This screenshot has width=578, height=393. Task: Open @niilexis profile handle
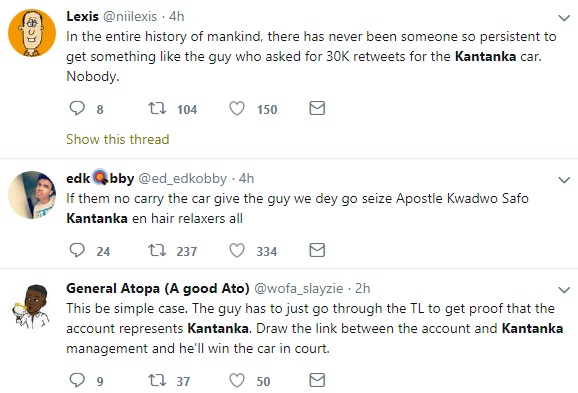pyautogui.click(x=129, y=17)
